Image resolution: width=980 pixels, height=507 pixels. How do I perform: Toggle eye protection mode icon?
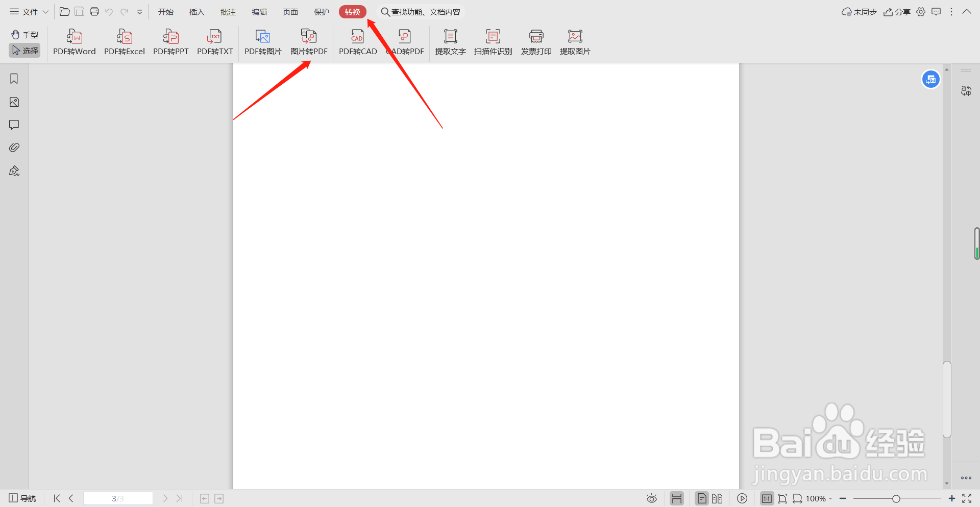coord(652,498)
